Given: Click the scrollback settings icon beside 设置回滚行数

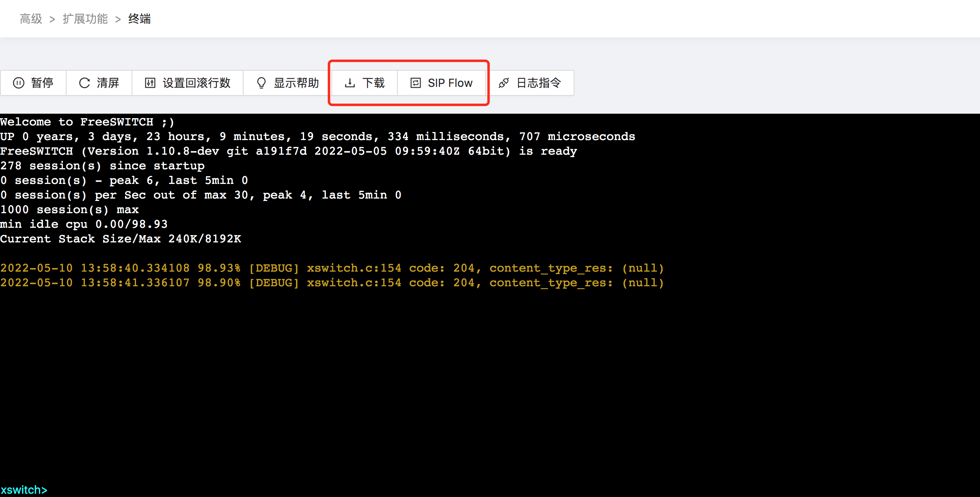Looking at the screenshot, I should click(150, 83).
